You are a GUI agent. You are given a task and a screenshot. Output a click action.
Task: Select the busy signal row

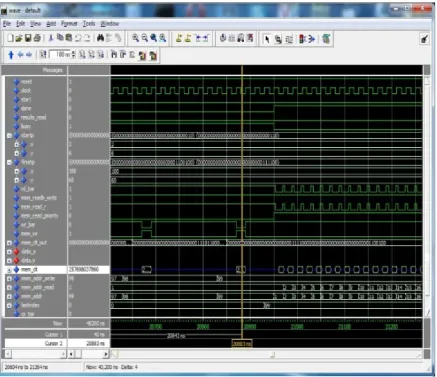click(x=26, y=127)
